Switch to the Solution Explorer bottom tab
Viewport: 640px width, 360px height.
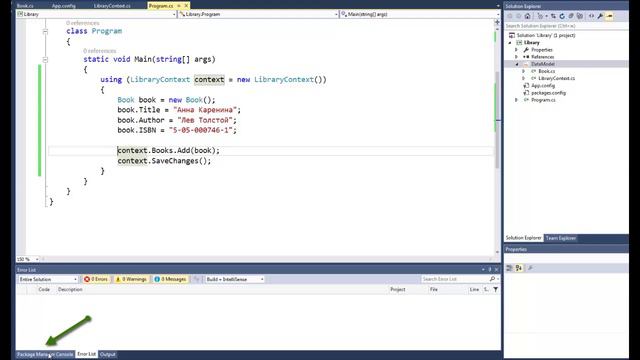[x=523, y=238]
